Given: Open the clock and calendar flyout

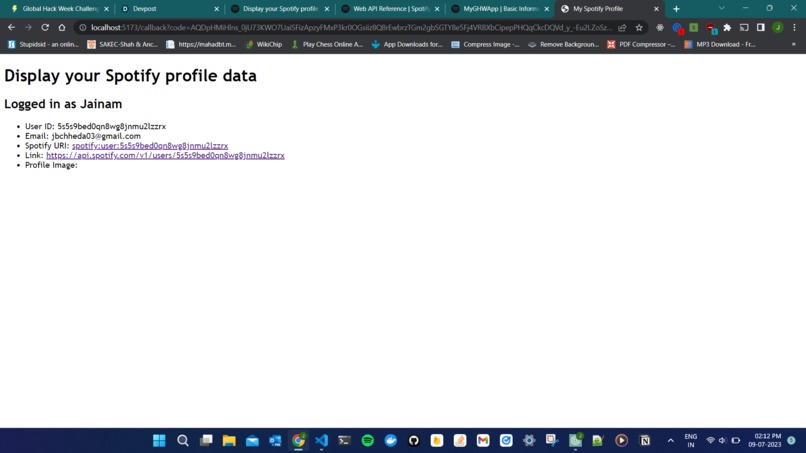Looking at the screenshot, I should [x=765, y=441].
